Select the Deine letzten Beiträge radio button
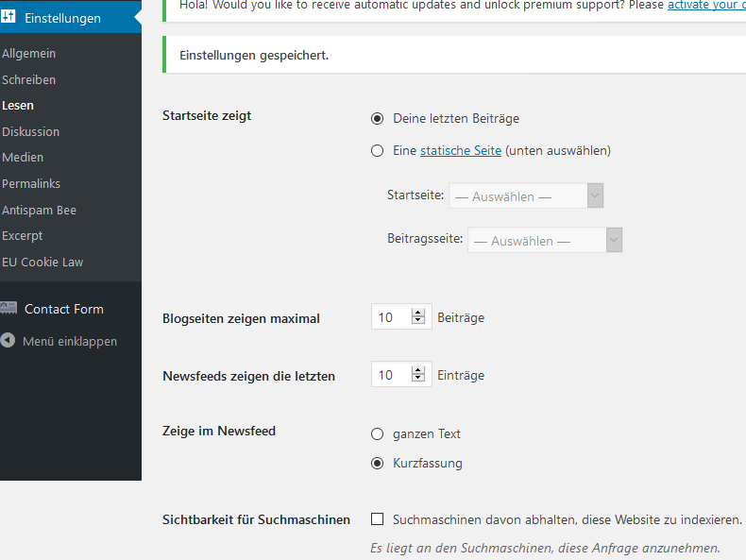Screen dimensions: 746x560 [378, 118]
